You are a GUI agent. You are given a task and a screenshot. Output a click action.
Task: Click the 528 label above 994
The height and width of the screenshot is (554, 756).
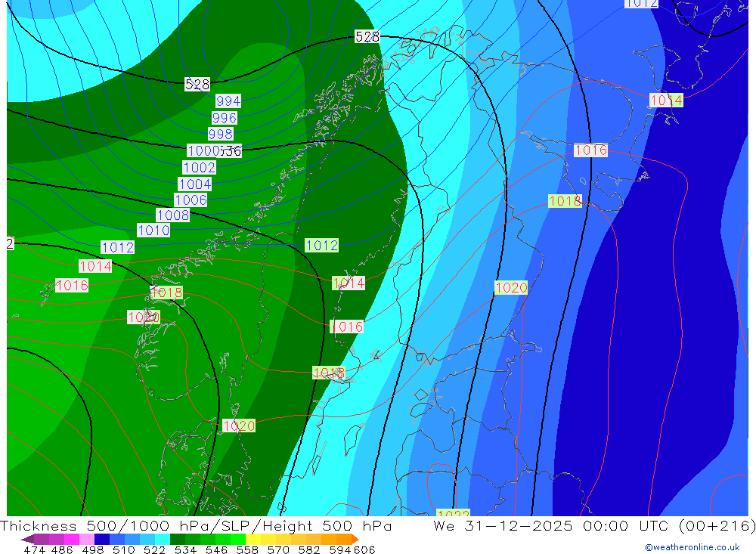[197, 85]
